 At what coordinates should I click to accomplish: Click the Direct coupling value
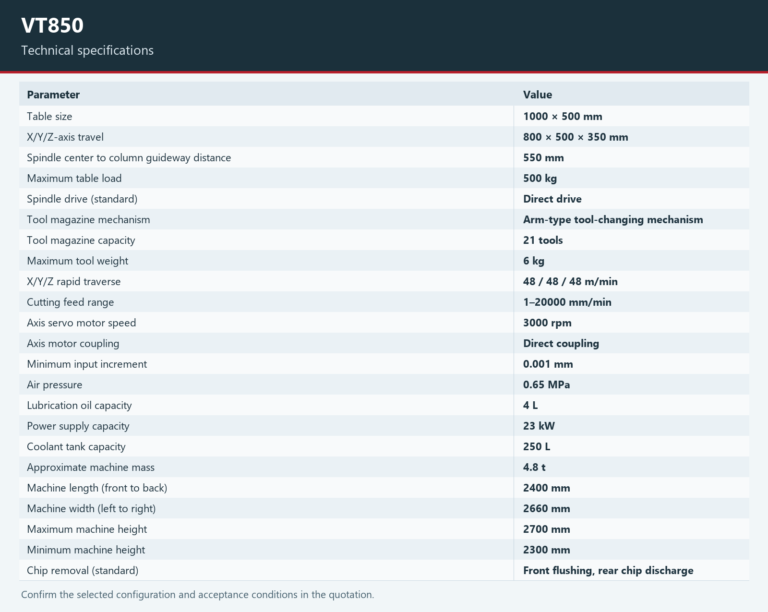coord(561,343)
